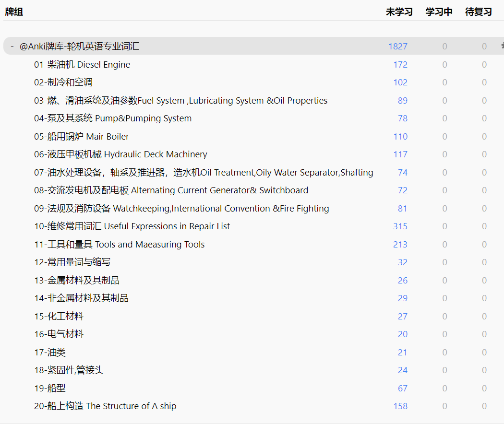
Task: Open the 20 Structure of A ship deck
Action: pyautogui.click(x=105, y=406)
